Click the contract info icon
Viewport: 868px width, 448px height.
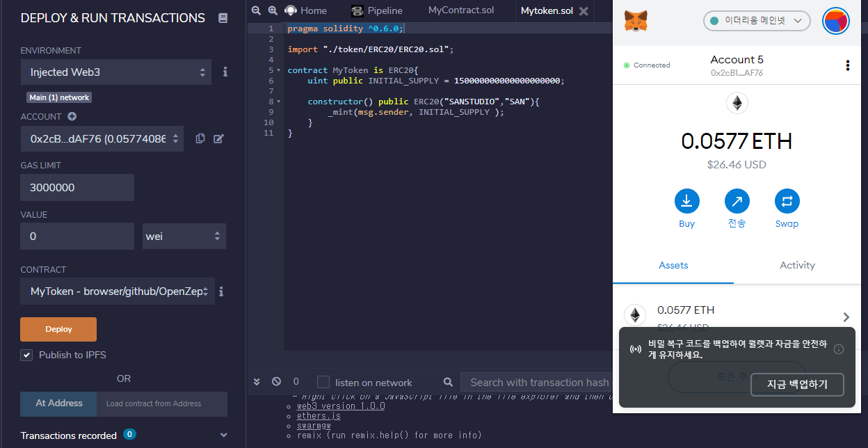(x=221, y=291)
